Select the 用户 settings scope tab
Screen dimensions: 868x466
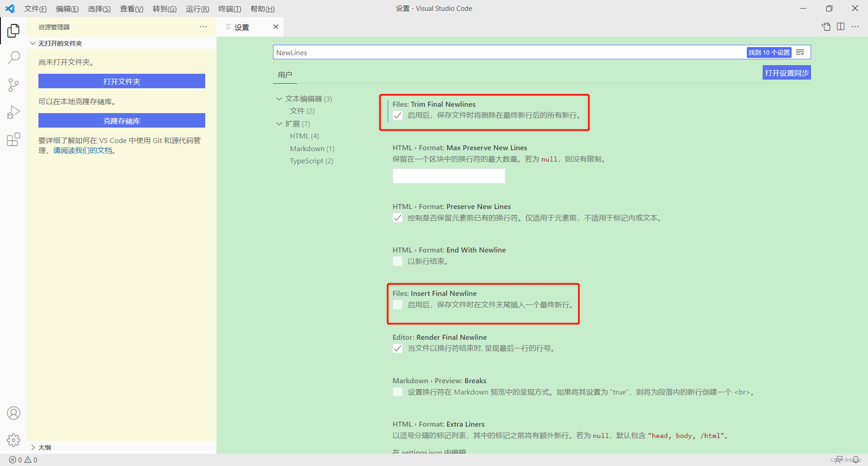tap(285, 75)
